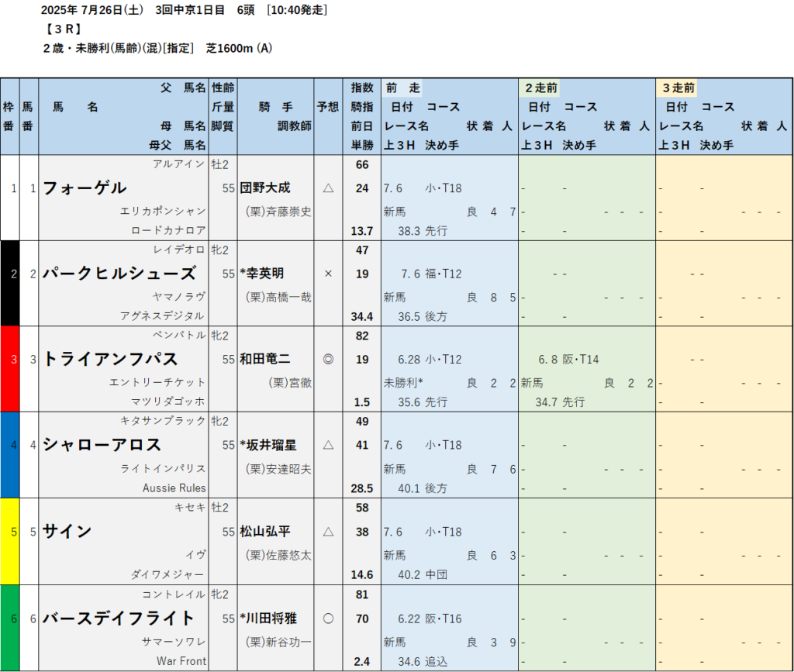The image size is (794, 672).
Task: Click the 未勝利* race name
Action: tap(403, 383)
